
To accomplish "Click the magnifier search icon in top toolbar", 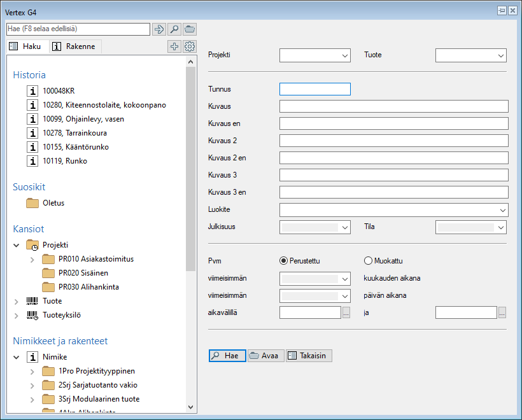I will click(174, 29).
